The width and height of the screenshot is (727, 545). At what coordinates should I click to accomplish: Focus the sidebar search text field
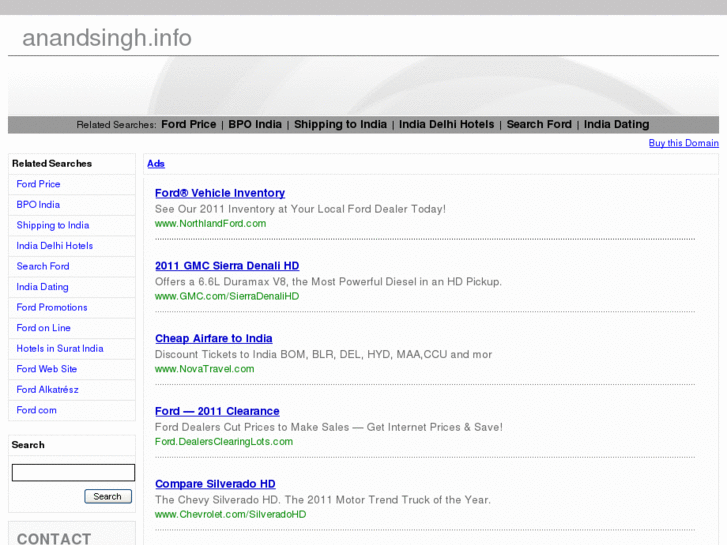coord(73,473)
